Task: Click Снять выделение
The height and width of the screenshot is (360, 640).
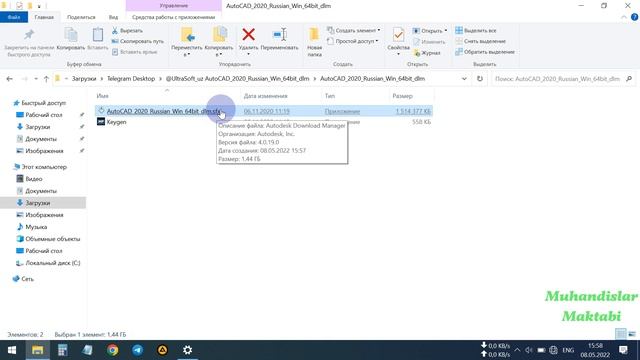Action: tap(480, 41)
